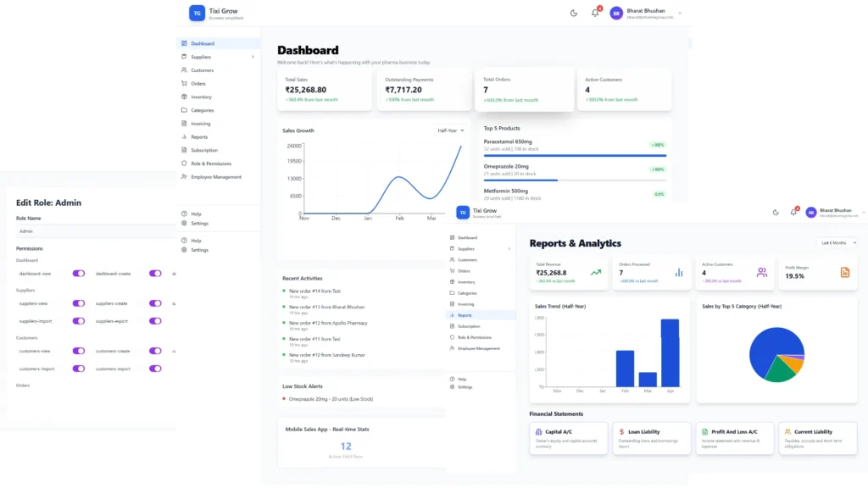
Task: Click the Active Customers people icon in Reports
Action: tap(761, 272)
